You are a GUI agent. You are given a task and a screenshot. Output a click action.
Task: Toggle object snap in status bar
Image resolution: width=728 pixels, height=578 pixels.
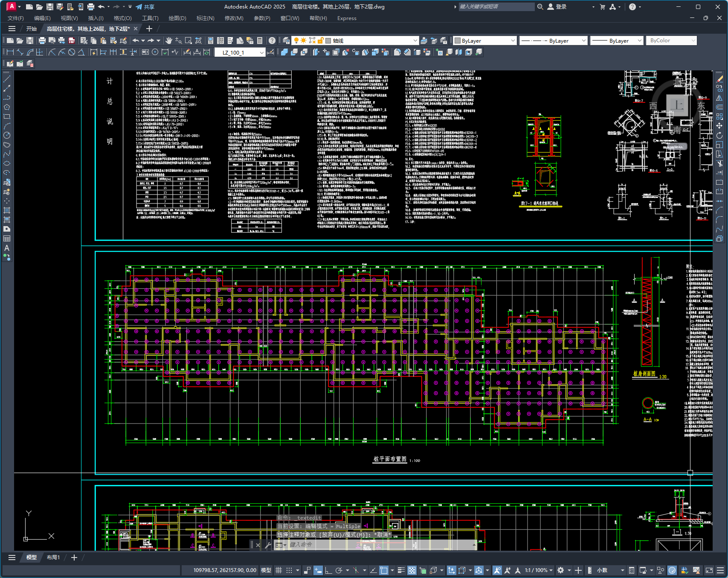[x=384, y=570]
